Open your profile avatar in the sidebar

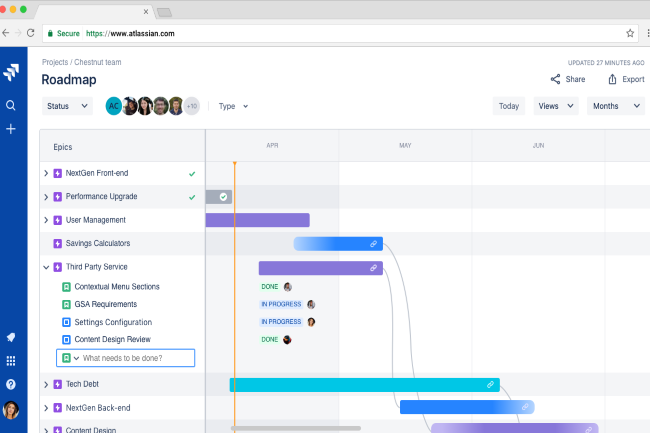pyautogui.click(x=11, y=410)
